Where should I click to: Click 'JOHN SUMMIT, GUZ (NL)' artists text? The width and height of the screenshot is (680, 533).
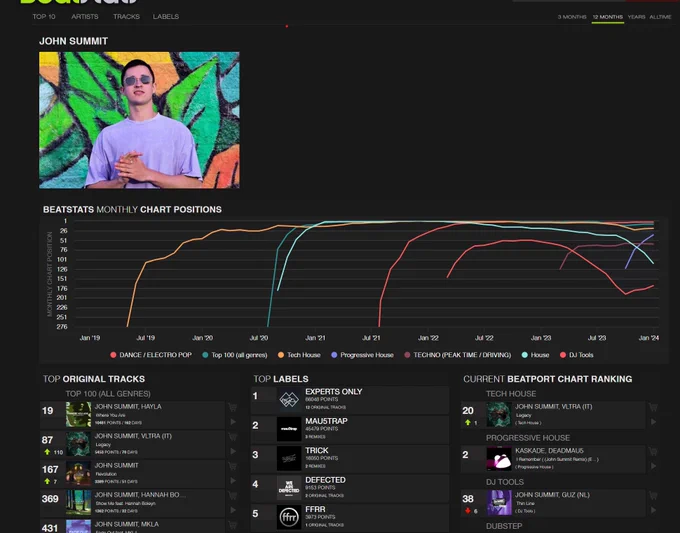coord(552,495)
